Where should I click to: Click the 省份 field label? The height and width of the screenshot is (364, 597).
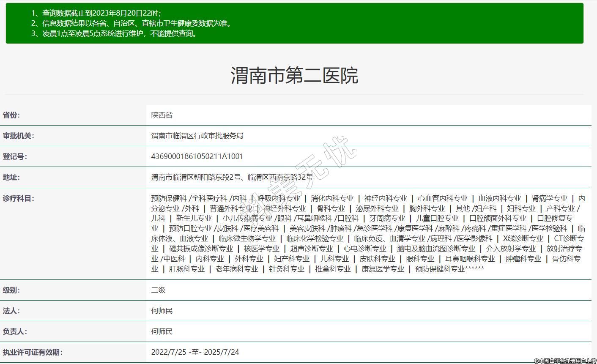point(11,115)
